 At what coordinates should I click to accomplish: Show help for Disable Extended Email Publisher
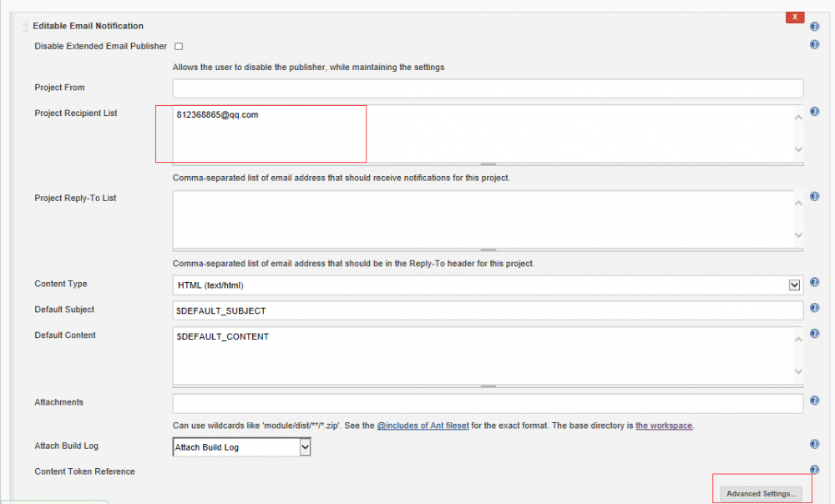tap(814, 44)
